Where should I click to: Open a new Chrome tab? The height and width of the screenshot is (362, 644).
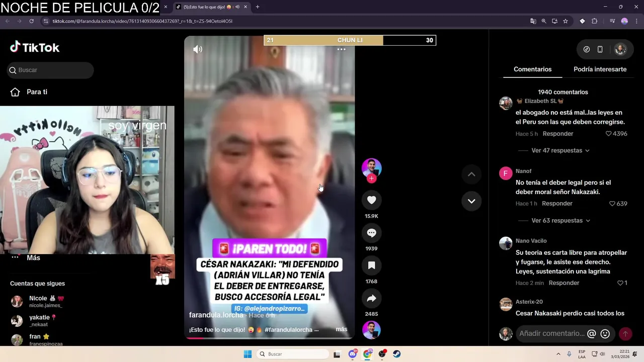[x=257, y=7]
